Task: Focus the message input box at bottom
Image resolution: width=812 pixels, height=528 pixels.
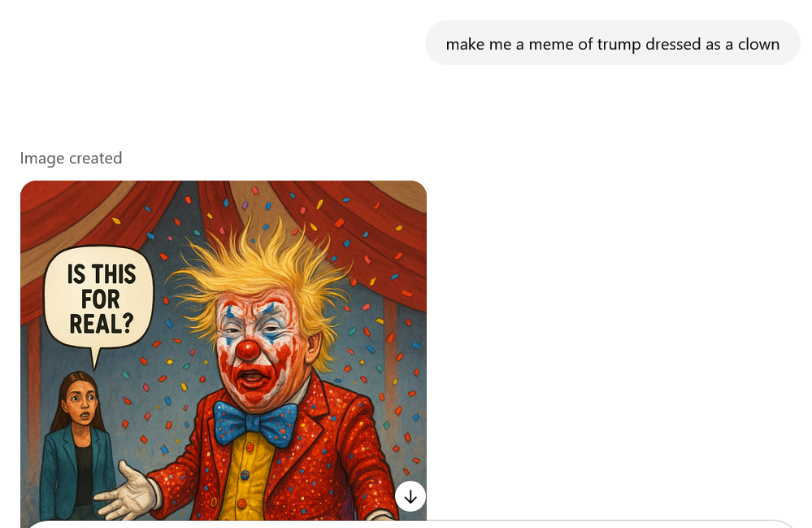Action: 409,525
